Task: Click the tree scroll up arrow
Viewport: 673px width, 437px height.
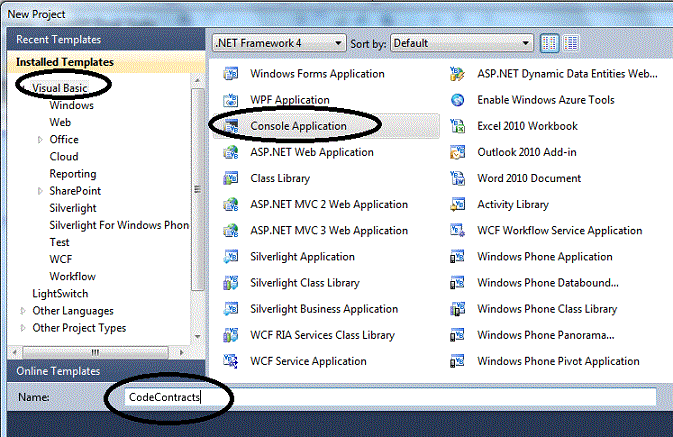Action: (197, 81)
